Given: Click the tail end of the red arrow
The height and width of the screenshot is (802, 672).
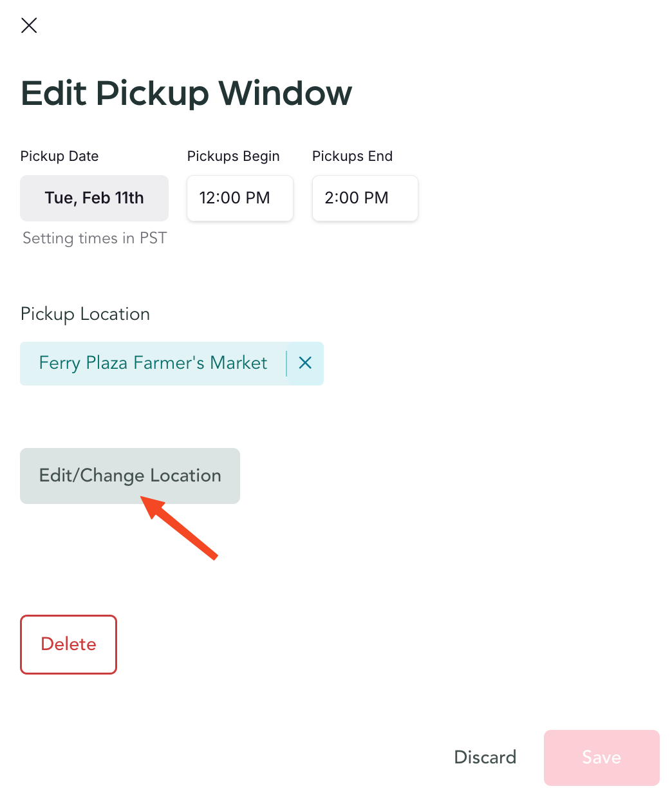Looking at the screenshot, I should click(x=214, y=555).
